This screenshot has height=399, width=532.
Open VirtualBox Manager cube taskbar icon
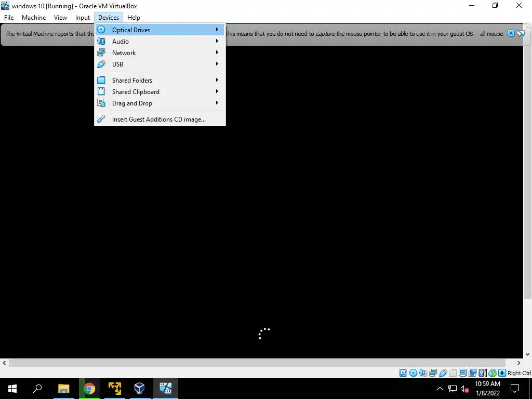139,389
